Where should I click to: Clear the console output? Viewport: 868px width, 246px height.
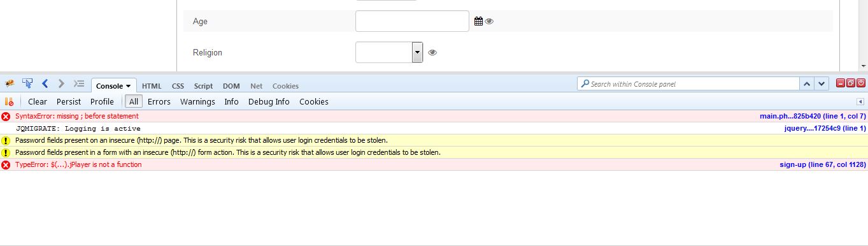point(38,101)
